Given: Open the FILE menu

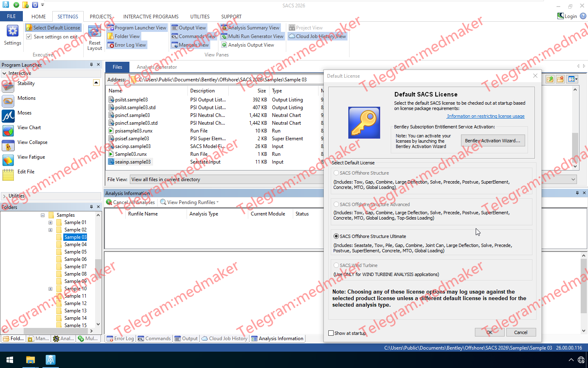Looking at the screenshot, I should coord(11,16).
